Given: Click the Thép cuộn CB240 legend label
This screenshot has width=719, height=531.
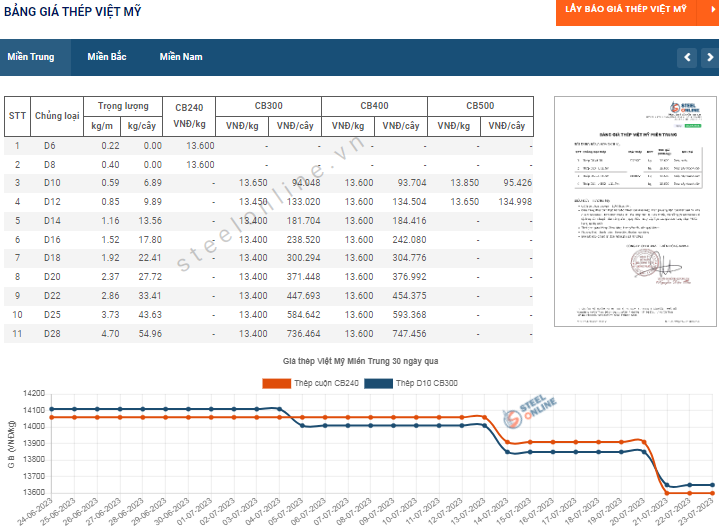Looking at the screenshot, I should click(x=326, y=383).
